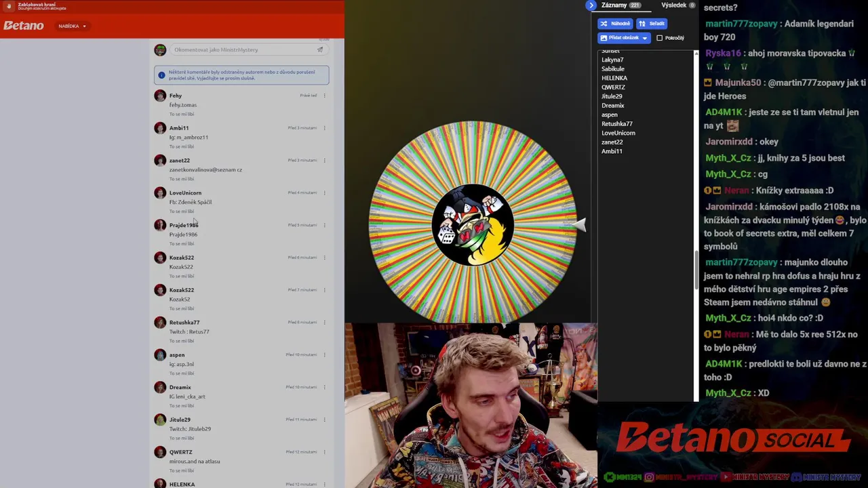Click entry aspen in wheel list
The image size is (868, 488).
tap(610, 115)
